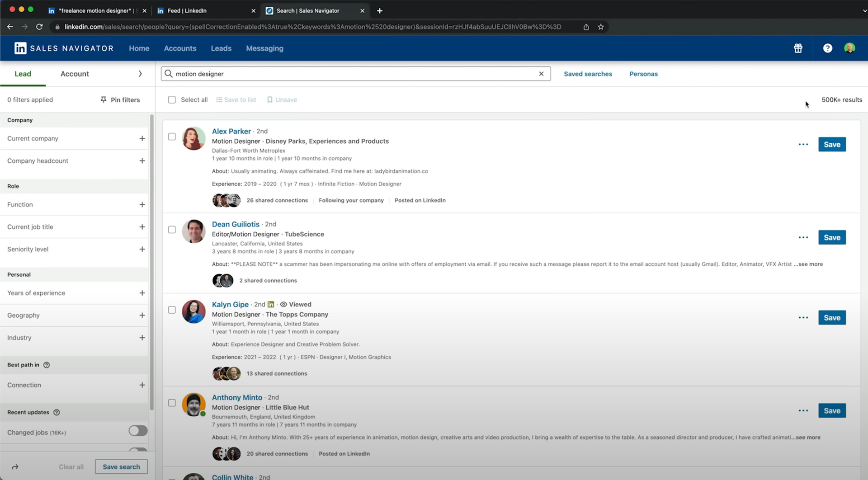Open the gift box icon in header

point(798,48)
